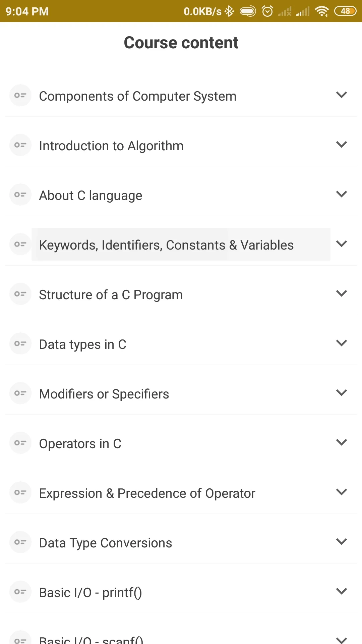Tap the list icon beside Introduction to Algorithm

point(20,145)
